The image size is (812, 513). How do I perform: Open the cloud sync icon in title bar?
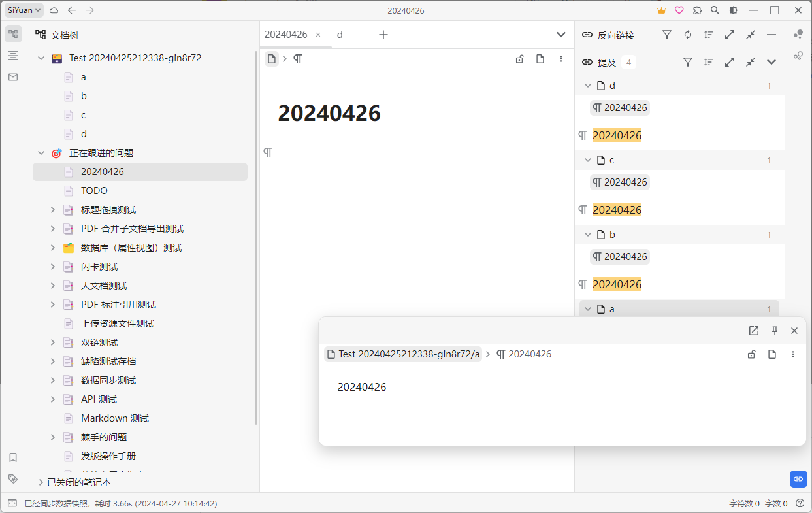tap(54, 10)
